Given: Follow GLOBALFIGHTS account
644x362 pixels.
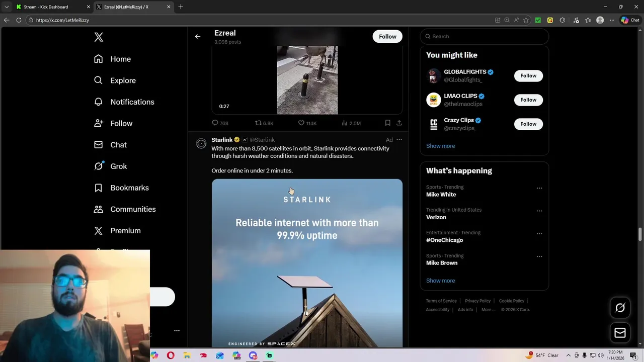Looking at the screenshot, I should [528, 75].
